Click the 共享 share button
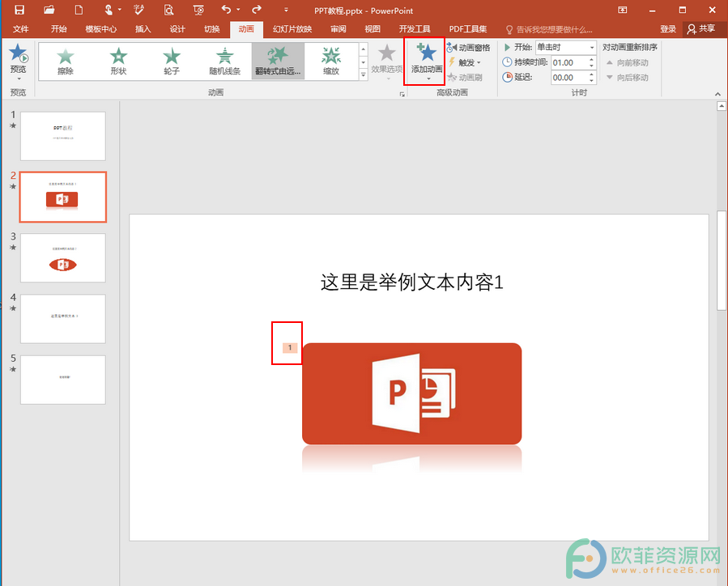The width and height of the screenshot is (728, 586). [x=701, y=29]
